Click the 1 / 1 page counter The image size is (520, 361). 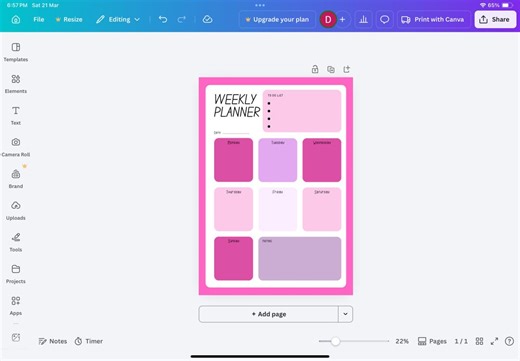(x=461, y=341)
